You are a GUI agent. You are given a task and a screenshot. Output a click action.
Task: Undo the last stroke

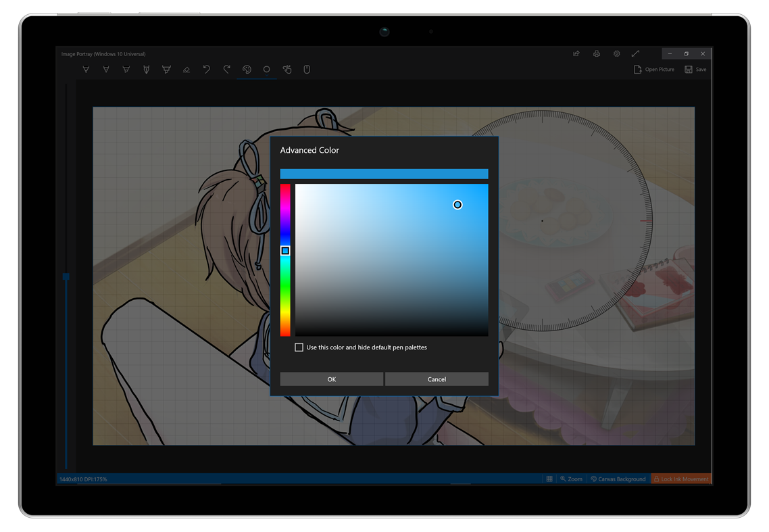click(x=207, y=69)
